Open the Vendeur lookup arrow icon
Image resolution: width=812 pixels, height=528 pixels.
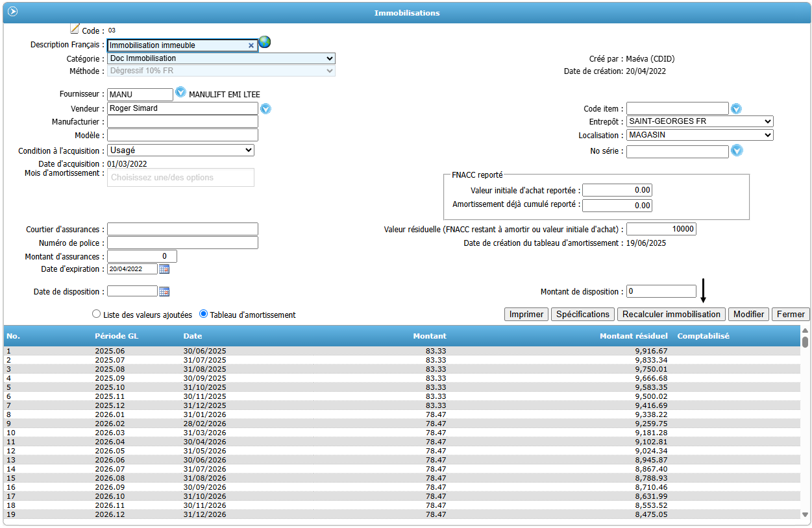[265, 108]
